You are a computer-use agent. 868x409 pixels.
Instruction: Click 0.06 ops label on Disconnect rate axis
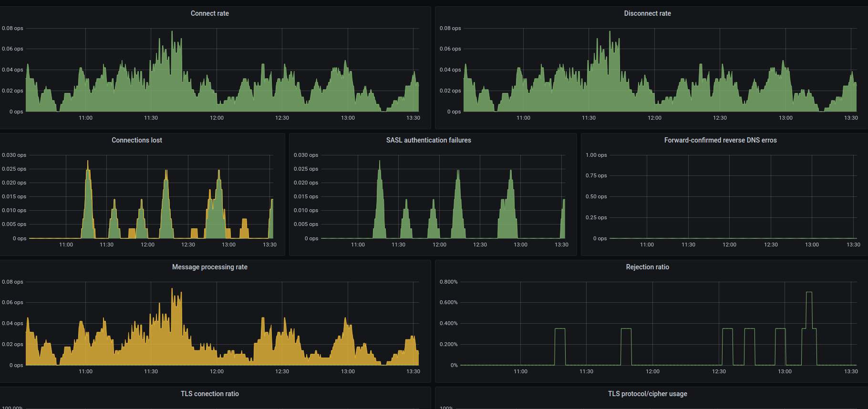pos(450,49)
